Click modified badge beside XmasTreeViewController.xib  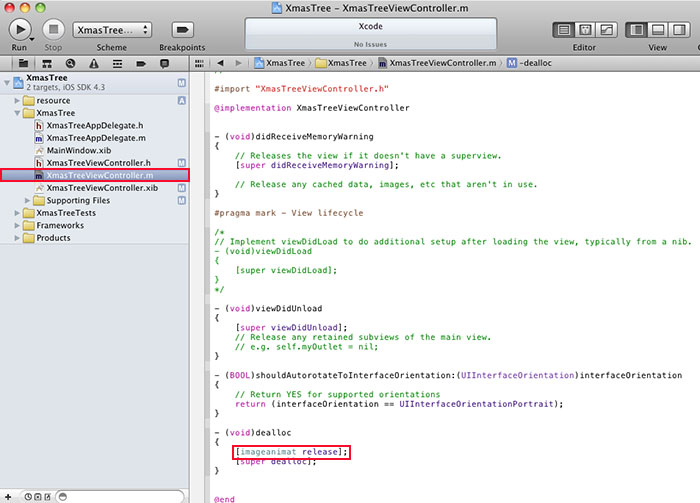point(181,188)
